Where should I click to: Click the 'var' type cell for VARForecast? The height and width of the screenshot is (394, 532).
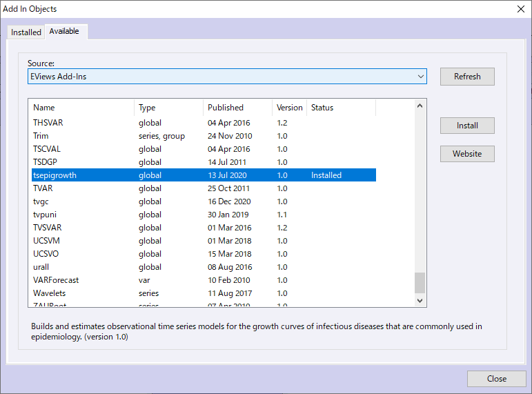click(x=144, y=280)
